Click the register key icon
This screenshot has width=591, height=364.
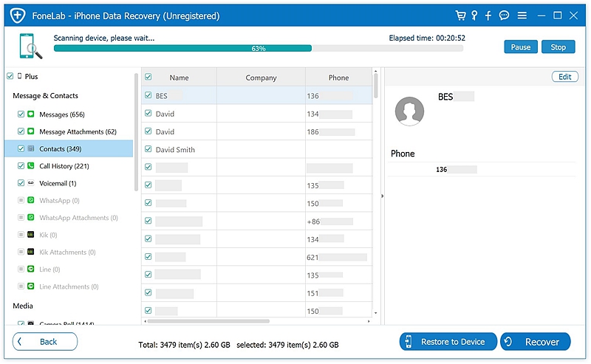coord(474,16)
